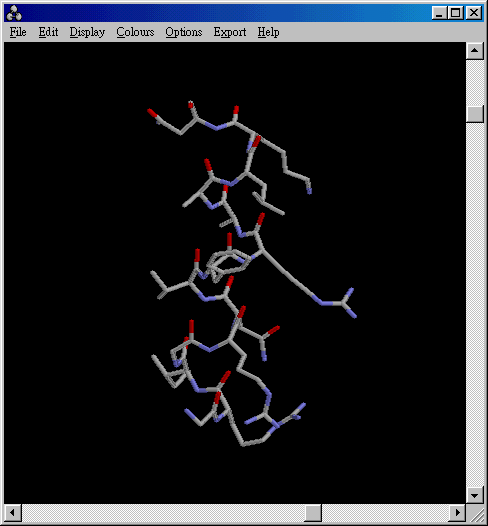Open the Export menu
488x526 pixels.
point(230,32)
